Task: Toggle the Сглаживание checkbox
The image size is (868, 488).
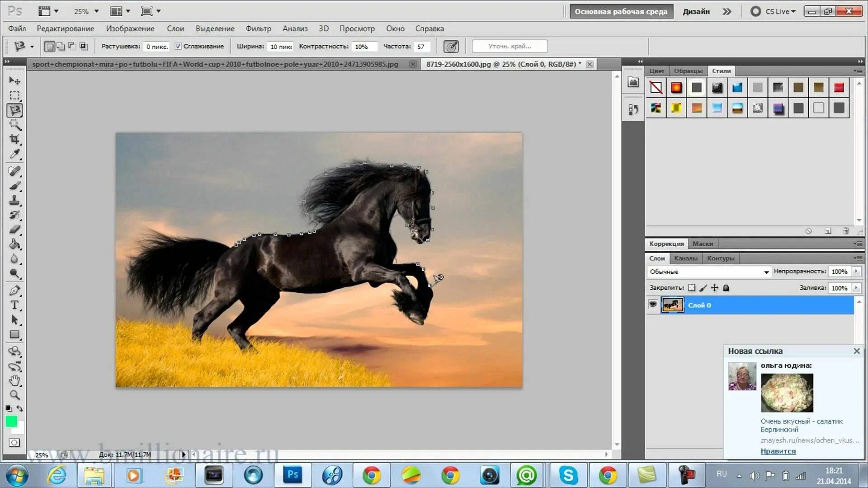Action: [178, 46]
